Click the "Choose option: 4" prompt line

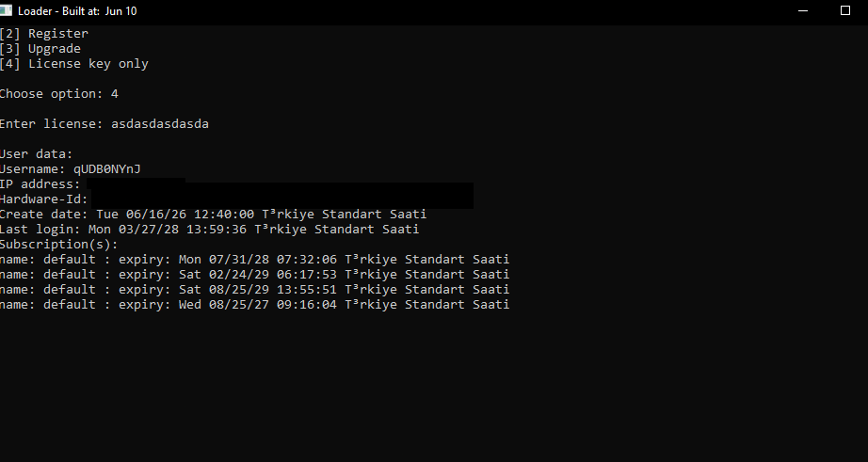[x=59, y=94]
